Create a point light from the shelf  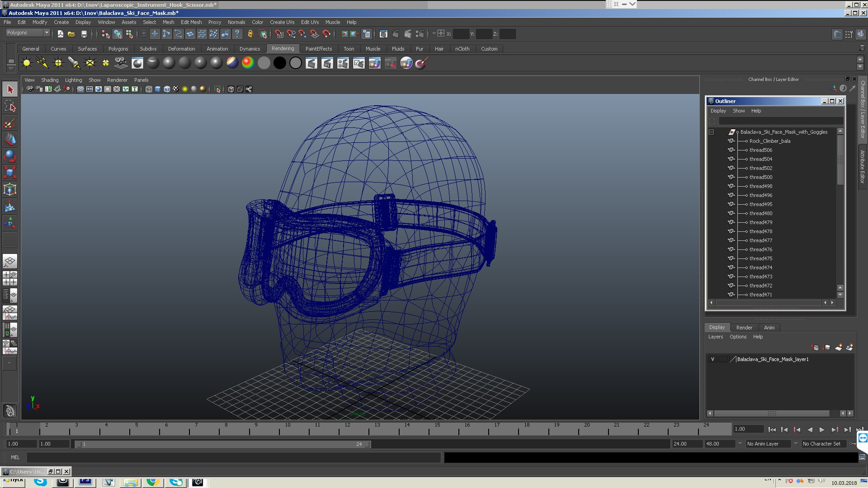click(x=58, y=63)
